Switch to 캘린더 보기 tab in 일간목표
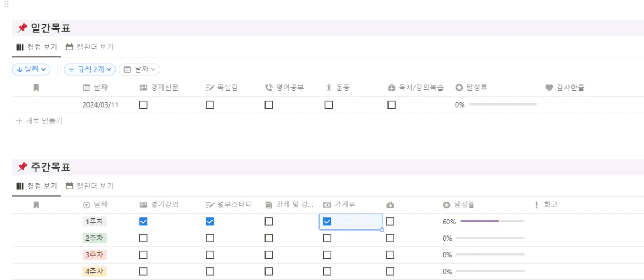This screenshot has width=644, height=280. click(x=90, y=47)
